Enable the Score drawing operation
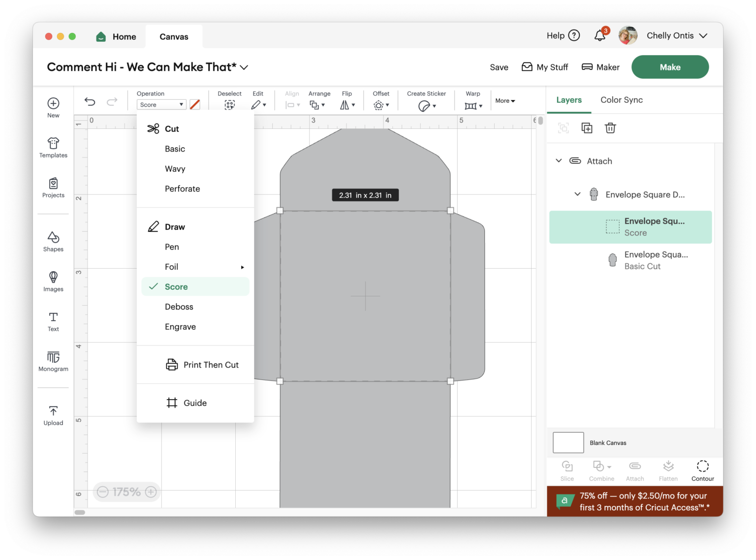 pos(175,286)
